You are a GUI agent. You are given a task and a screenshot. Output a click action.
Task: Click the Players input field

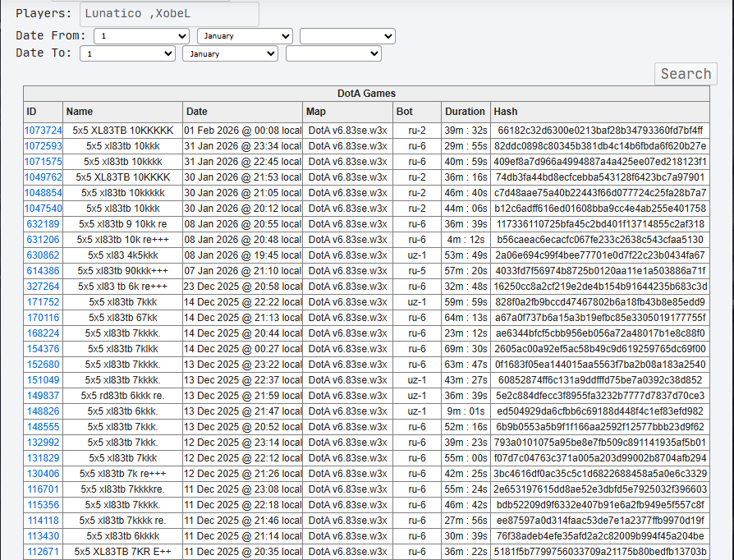(x=169, y=14)
